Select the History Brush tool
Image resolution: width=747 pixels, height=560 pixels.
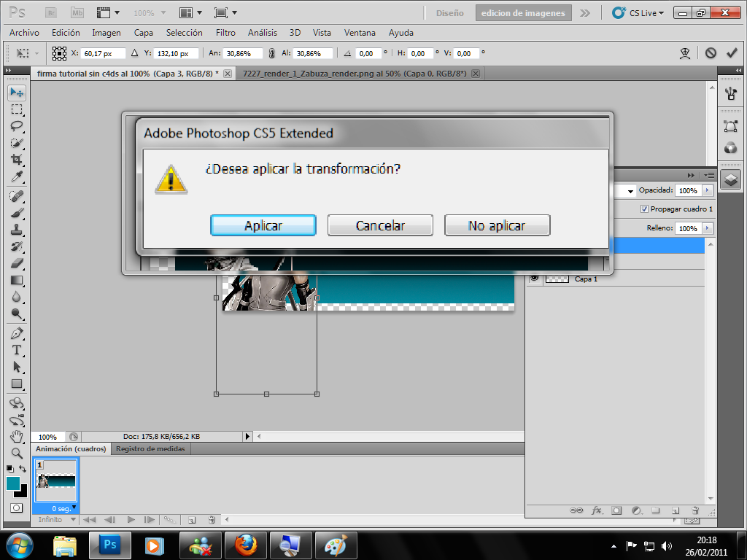coord(17,246)
